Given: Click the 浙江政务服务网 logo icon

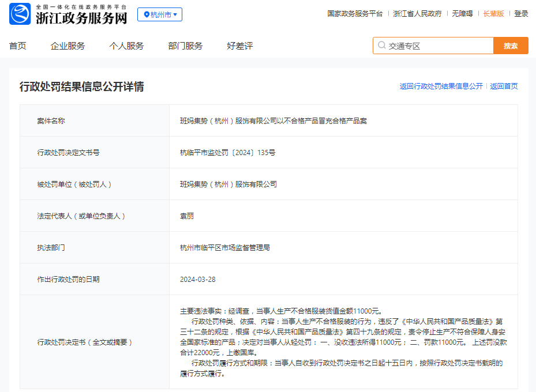Looking at the screenshot, I should 20,14.
